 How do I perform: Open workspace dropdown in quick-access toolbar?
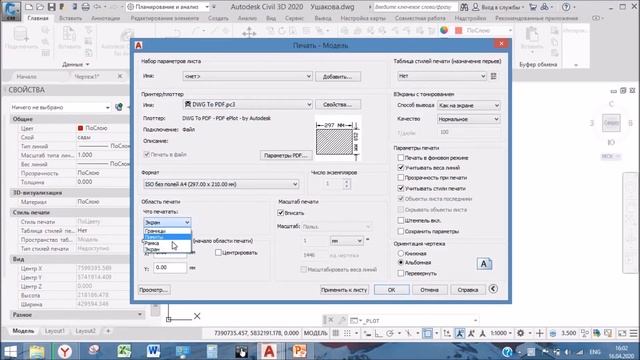click(167, 7)
